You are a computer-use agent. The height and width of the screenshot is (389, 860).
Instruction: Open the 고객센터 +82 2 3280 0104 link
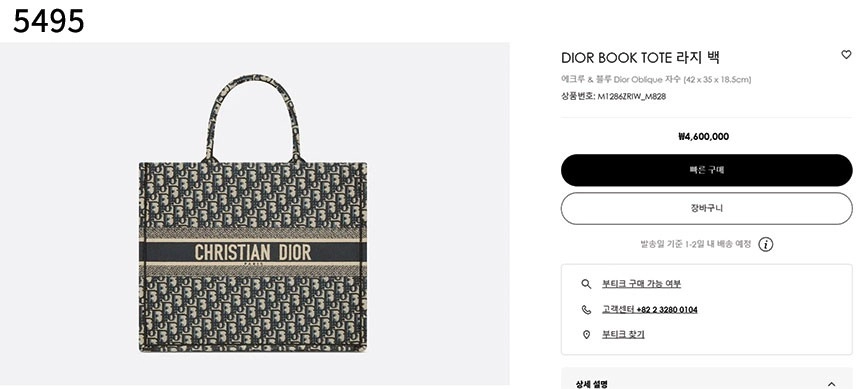click(649, 309)
